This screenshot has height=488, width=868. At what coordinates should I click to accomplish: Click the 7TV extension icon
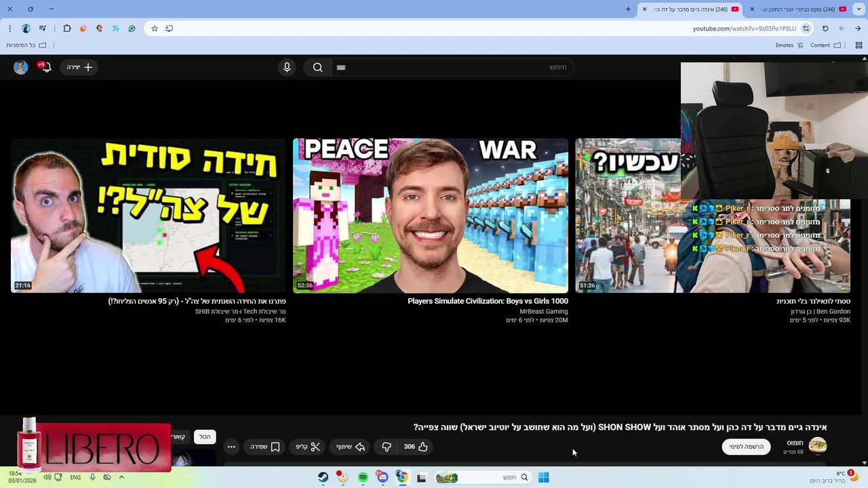(116, 28)
